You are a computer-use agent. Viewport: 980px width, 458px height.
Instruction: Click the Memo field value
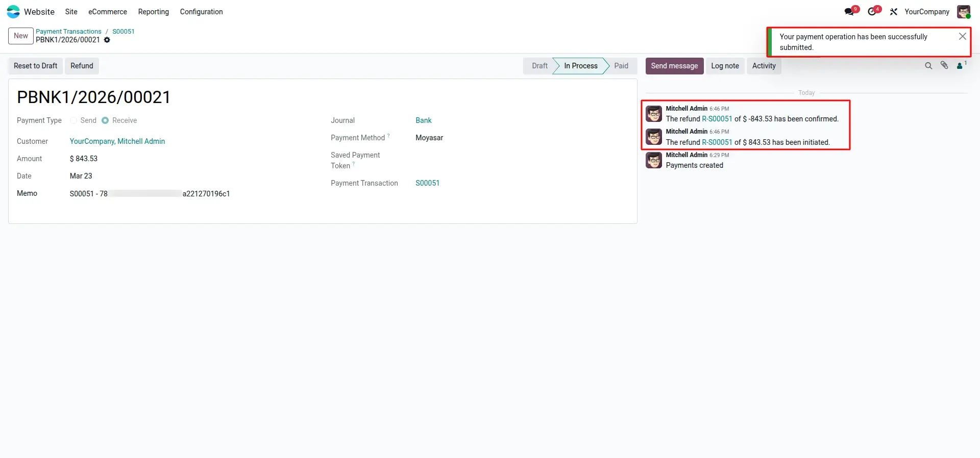point(150,194)
